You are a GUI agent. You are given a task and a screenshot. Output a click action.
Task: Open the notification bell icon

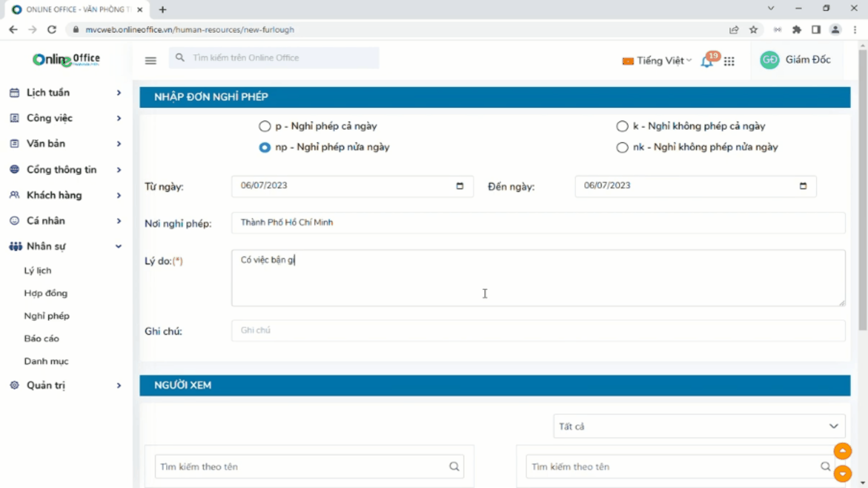coord(707,61)
